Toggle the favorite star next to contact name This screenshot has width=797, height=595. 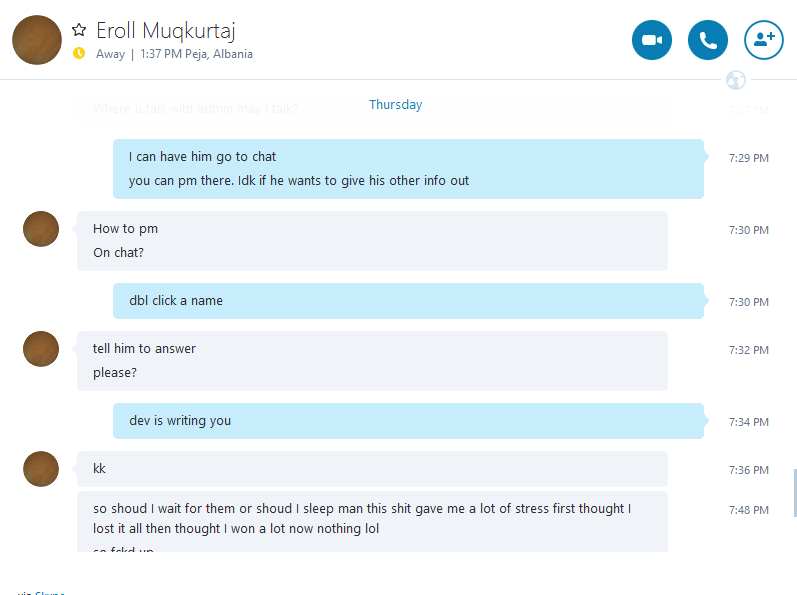click(79, 30)
